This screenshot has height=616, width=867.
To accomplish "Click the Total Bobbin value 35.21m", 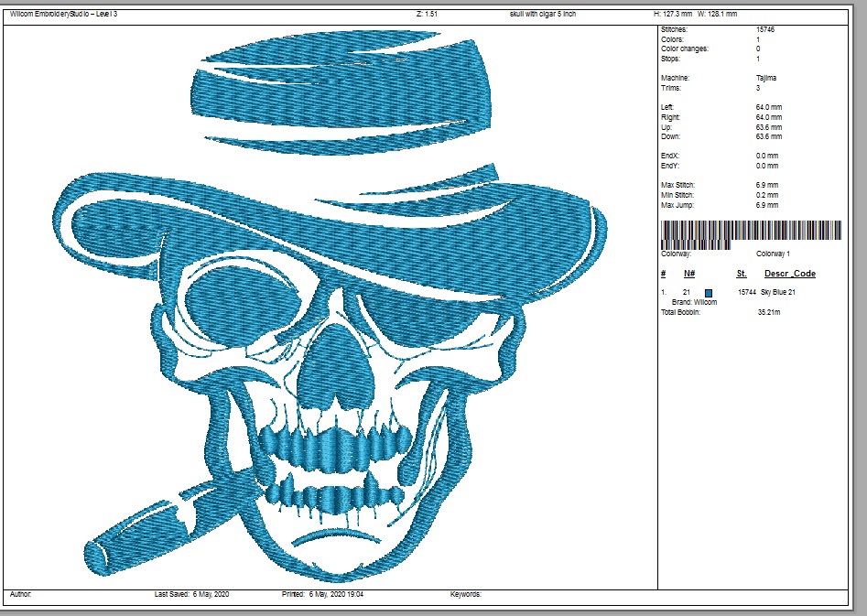I will point(767,312).
